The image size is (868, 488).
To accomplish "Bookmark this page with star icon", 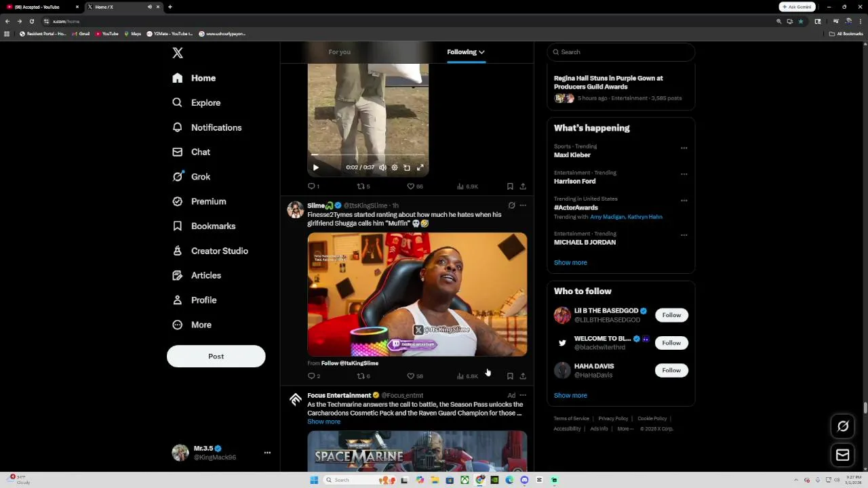I will [800, 21].
